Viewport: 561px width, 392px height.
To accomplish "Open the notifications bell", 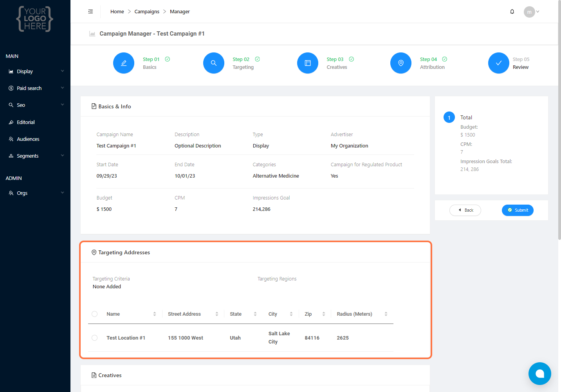I will click(x=512, y=12).
